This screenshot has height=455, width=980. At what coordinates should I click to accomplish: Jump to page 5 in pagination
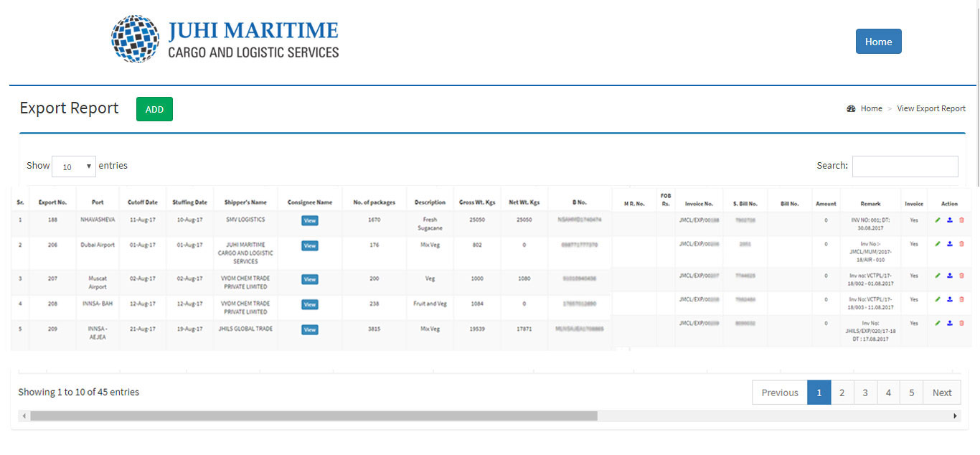911,393
